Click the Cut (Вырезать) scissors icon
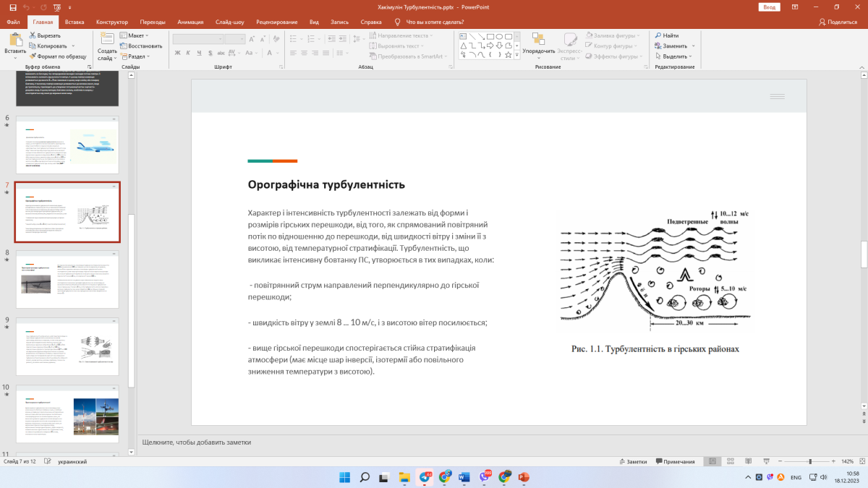 click(33, 35)
